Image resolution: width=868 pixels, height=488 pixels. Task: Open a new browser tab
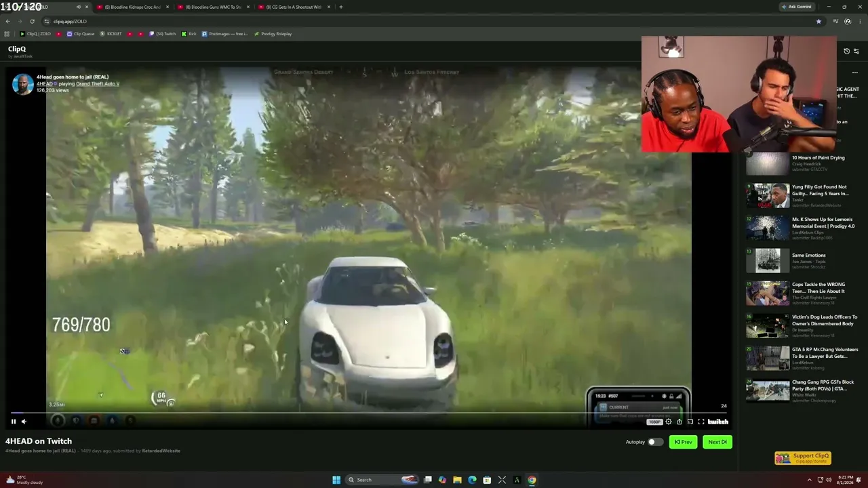[341, 7]
